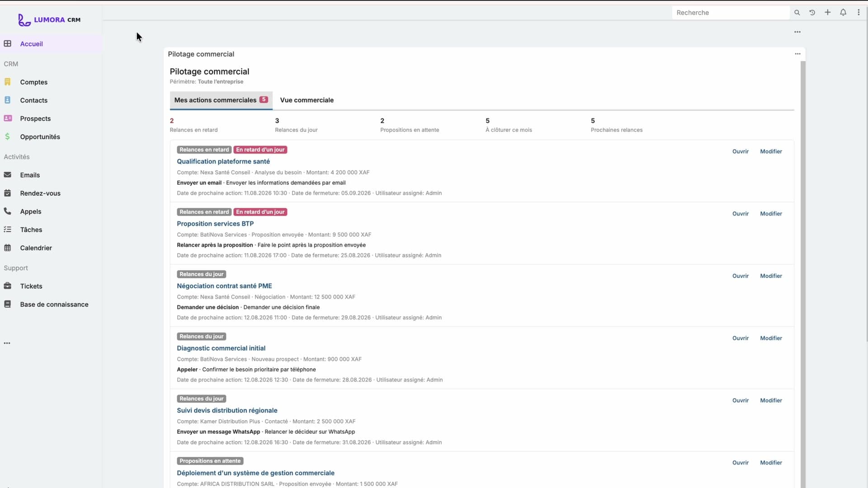Open dashboard options ellipsis above the panel
868x488 pixels.
click(797, 32)
